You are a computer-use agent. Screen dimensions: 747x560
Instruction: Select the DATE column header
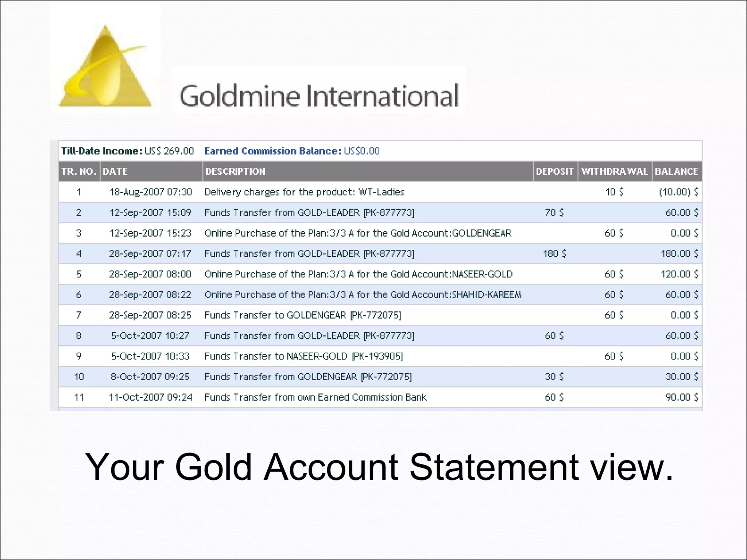click(x=151, y=171)
